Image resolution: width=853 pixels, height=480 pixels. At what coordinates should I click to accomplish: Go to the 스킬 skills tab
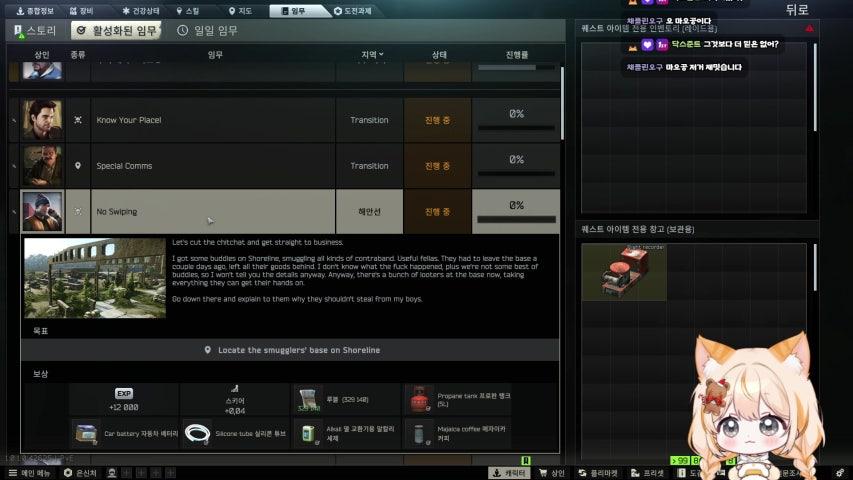click(188, 11)
